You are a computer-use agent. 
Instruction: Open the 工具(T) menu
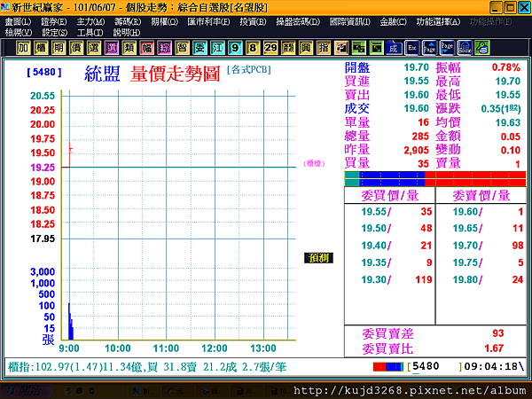(x=90, y=33)
